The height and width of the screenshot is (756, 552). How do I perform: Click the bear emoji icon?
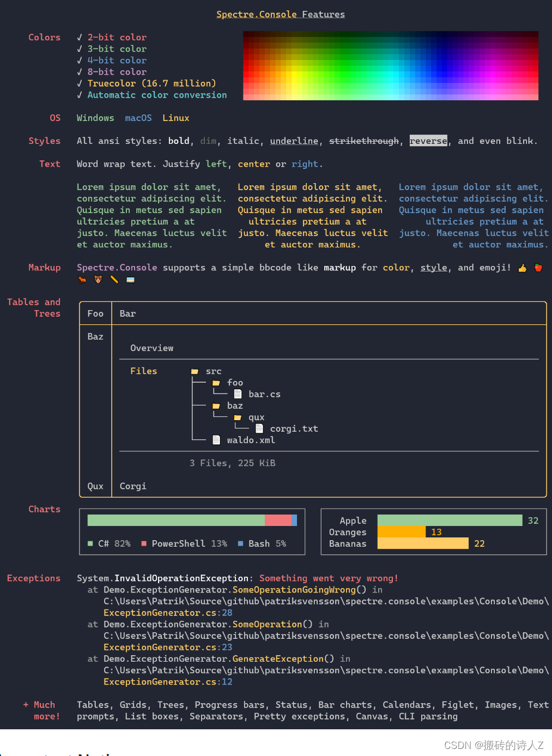(x=97, y=280)
